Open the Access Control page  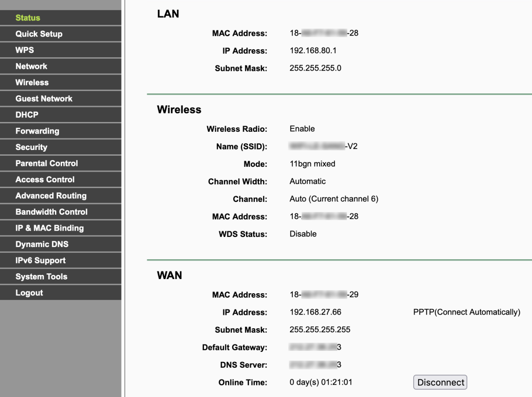pyautogui.click(x=45, y=180)
